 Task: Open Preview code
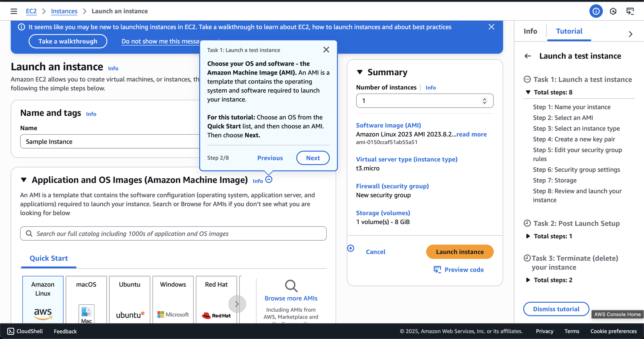click(459, 270)
